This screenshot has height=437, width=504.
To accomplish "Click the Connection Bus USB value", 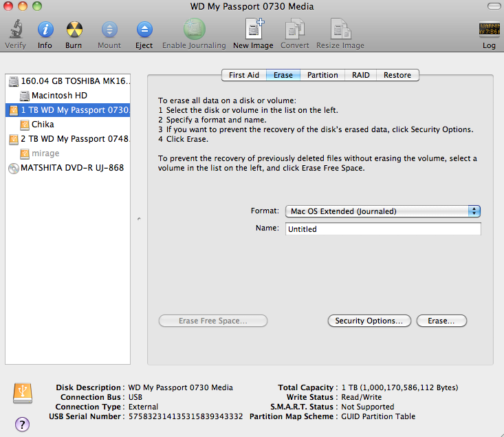I will coord(135,397).
